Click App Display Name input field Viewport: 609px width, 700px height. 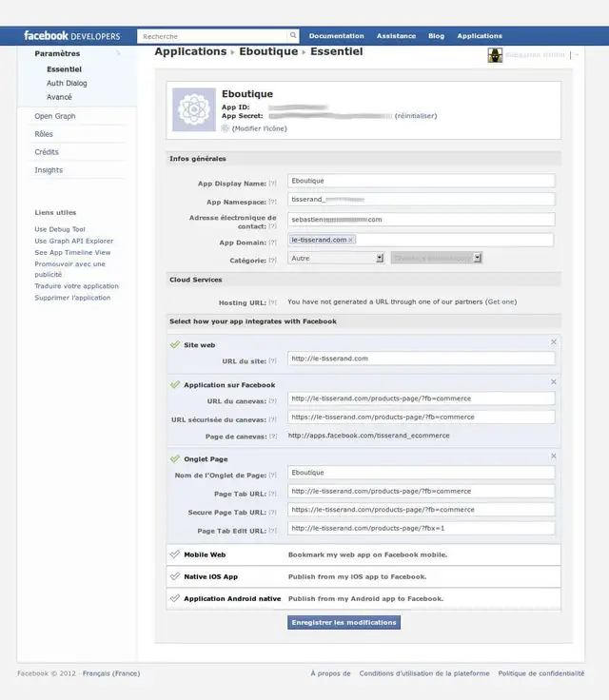[422, 181]
